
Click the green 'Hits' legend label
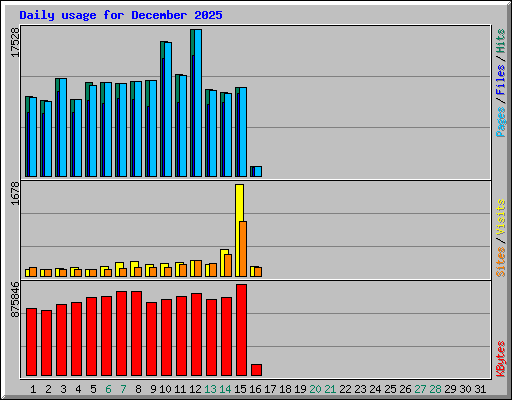[x=500, y=41]
